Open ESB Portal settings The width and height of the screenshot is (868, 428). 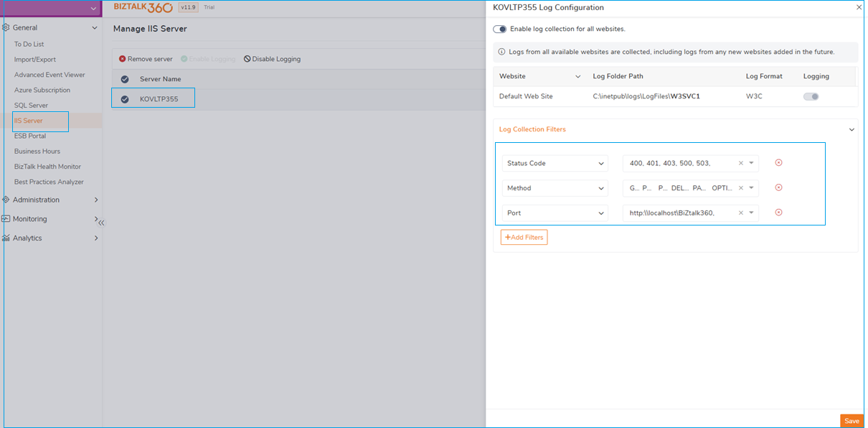click(30, 136)
